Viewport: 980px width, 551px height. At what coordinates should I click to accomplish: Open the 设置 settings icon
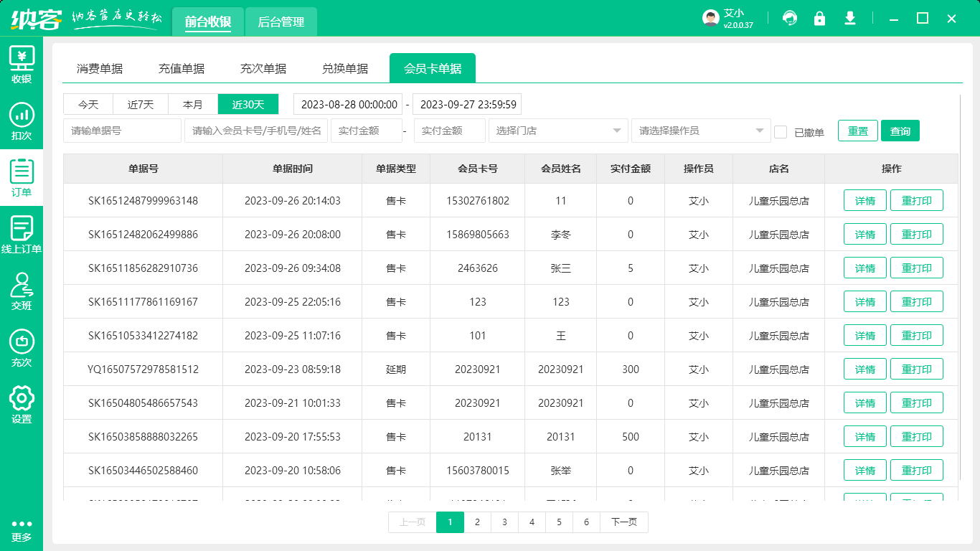click(x=22, y=405)
